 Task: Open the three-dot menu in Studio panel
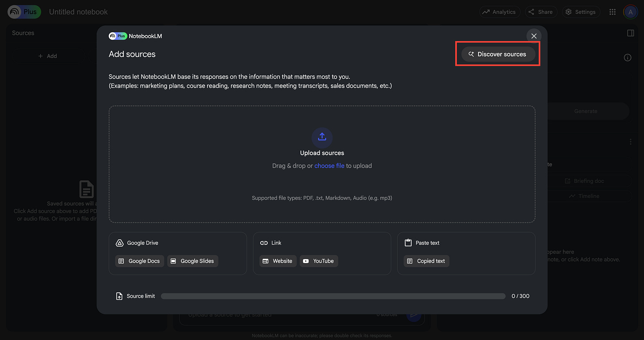[x=630, y=142]
